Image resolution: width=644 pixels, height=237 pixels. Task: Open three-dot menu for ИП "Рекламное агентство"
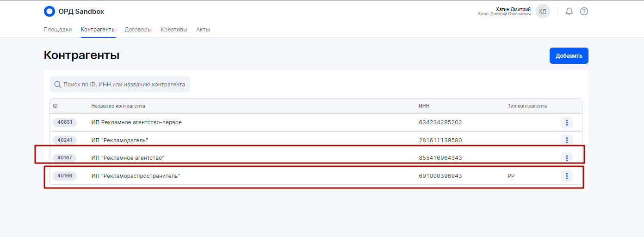point(566,158)
